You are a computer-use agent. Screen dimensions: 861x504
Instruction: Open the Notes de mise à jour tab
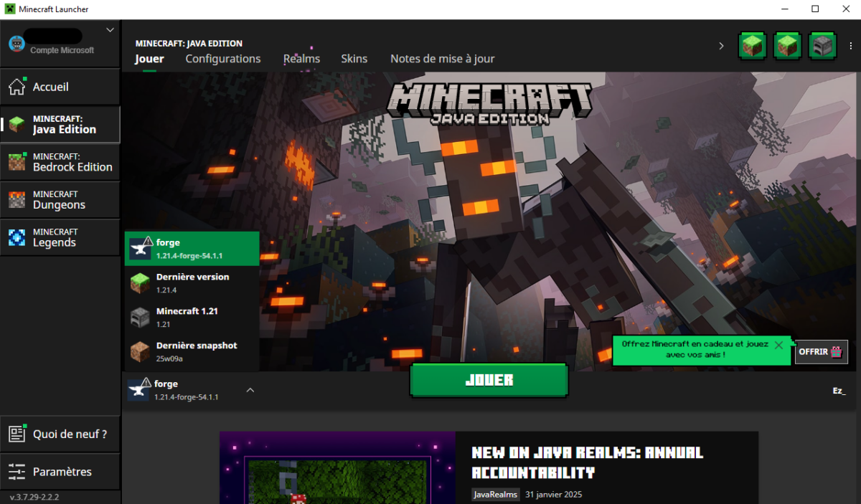pos(442,59)
